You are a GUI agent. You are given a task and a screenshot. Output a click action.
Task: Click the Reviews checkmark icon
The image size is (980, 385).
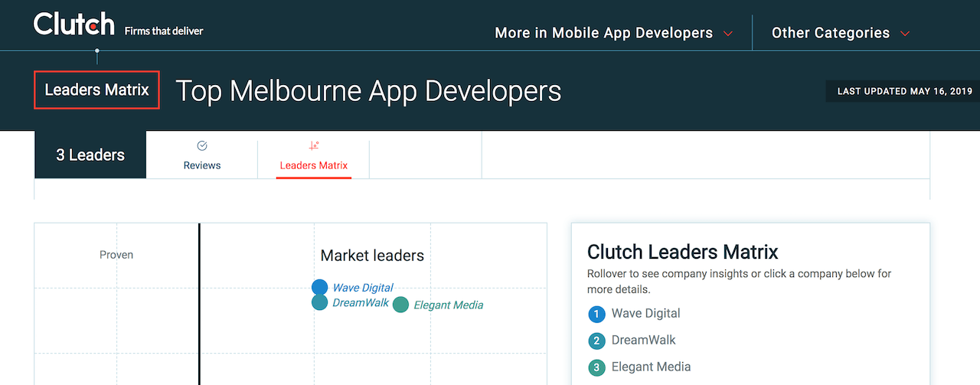click(202, 145)
